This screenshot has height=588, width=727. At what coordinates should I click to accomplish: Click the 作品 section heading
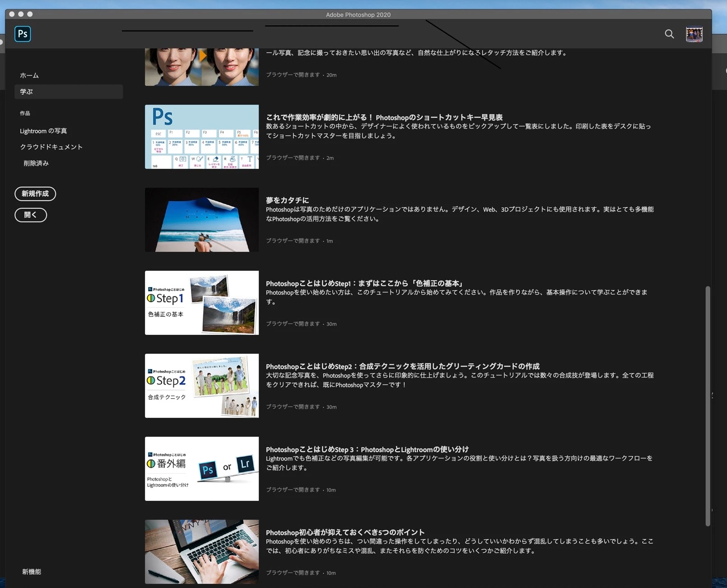pyautogui.click(x=25, y=113)
